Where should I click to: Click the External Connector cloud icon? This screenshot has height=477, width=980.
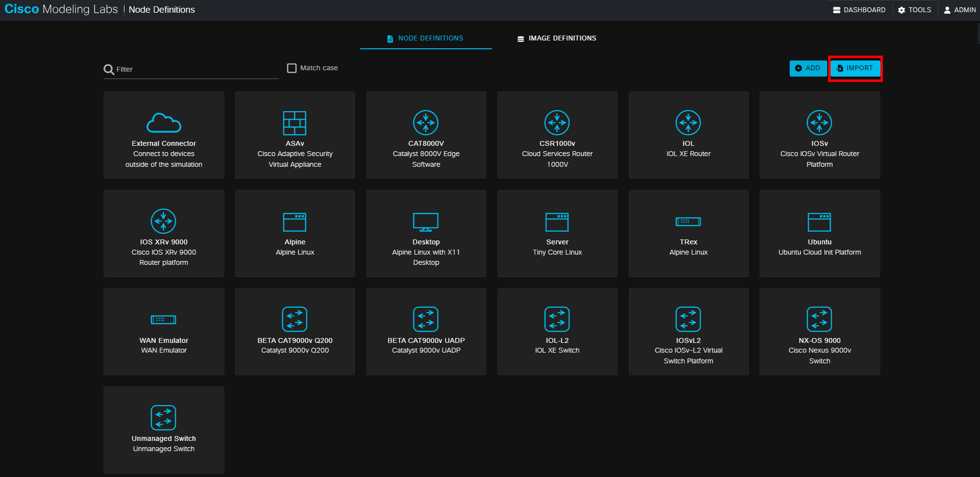click(164, 123)
